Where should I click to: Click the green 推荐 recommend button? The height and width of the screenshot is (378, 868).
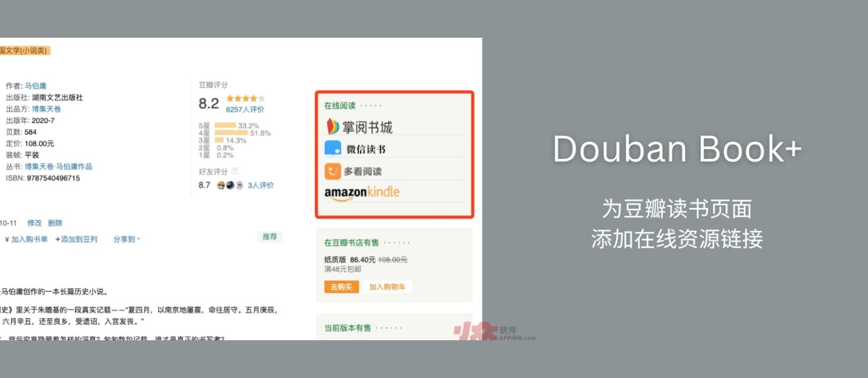click(270, 237)
